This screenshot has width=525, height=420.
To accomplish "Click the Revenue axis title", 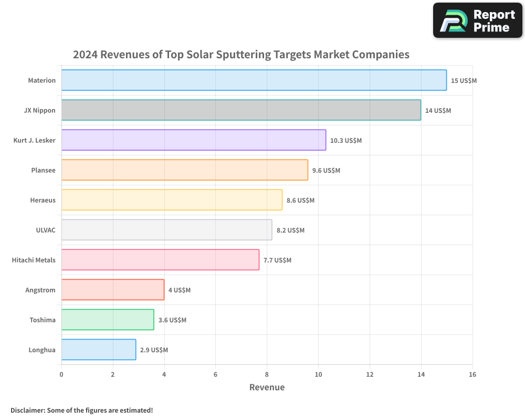I will coord(267,387).
